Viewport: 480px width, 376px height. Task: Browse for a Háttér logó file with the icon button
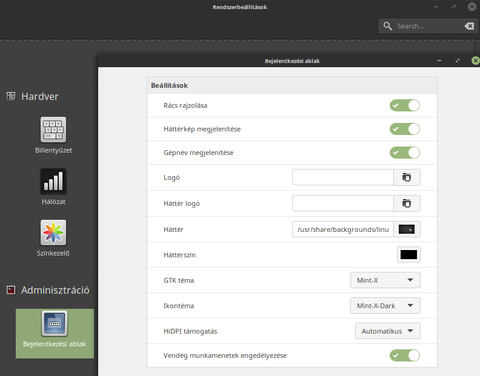pos(407,203)
